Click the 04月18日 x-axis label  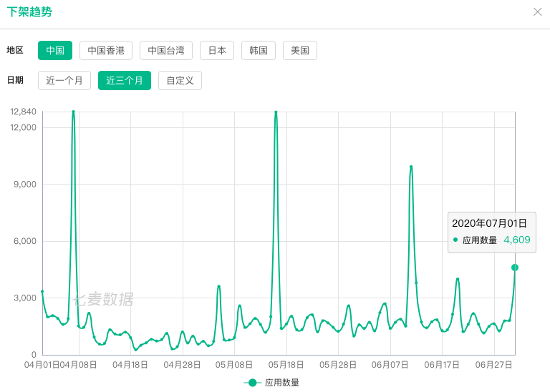130,365
